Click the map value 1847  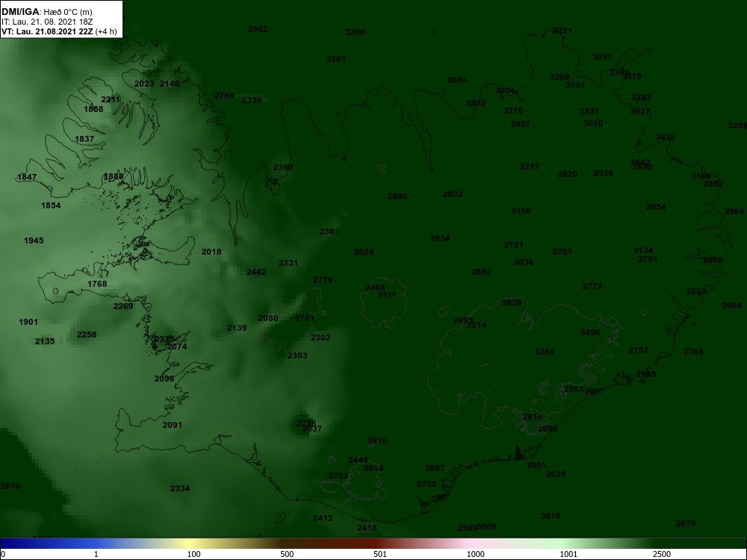(x=27, y=178)
